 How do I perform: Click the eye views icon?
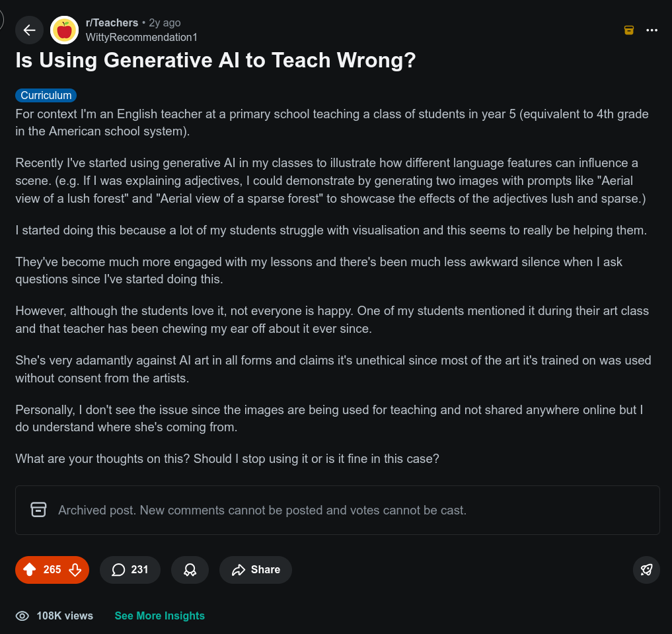22,616
